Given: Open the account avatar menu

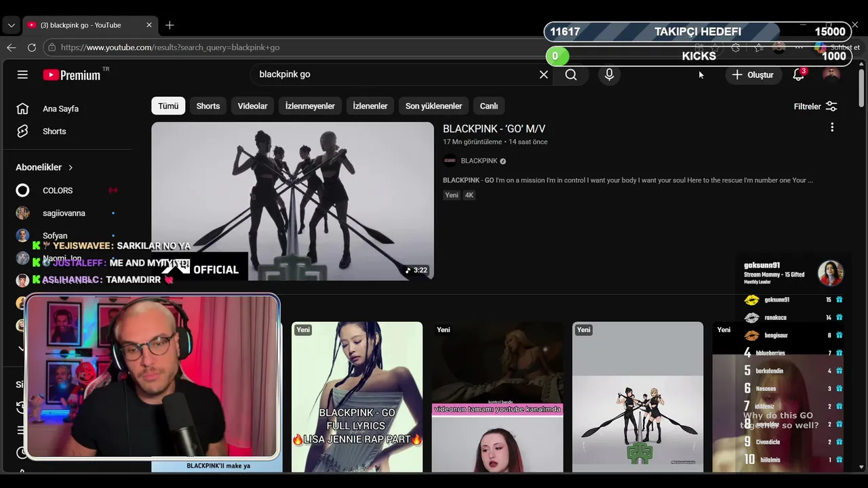Looking at the screenshot, I should point(831,75).
